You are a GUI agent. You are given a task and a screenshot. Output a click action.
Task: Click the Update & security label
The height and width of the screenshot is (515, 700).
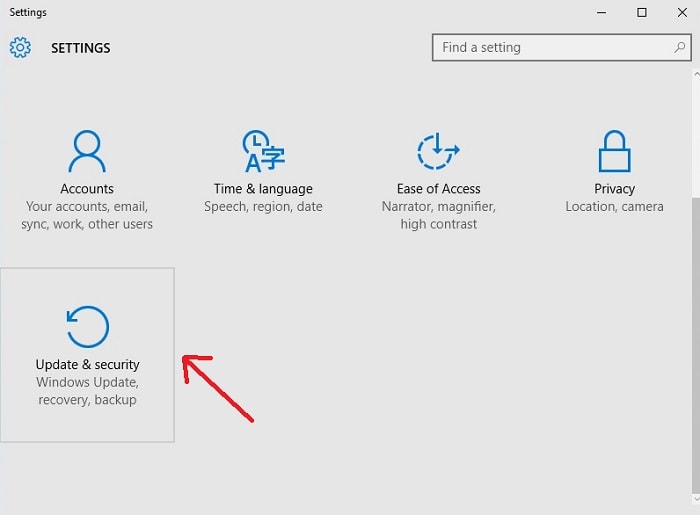(x=88, y=365)
